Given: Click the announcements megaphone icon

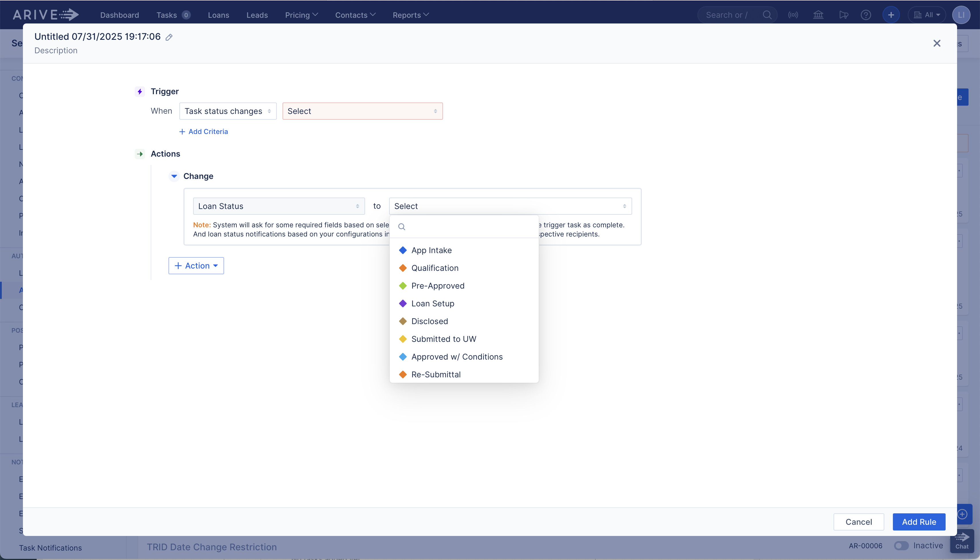Looking at the screenshot, I should tap(843, 15).
